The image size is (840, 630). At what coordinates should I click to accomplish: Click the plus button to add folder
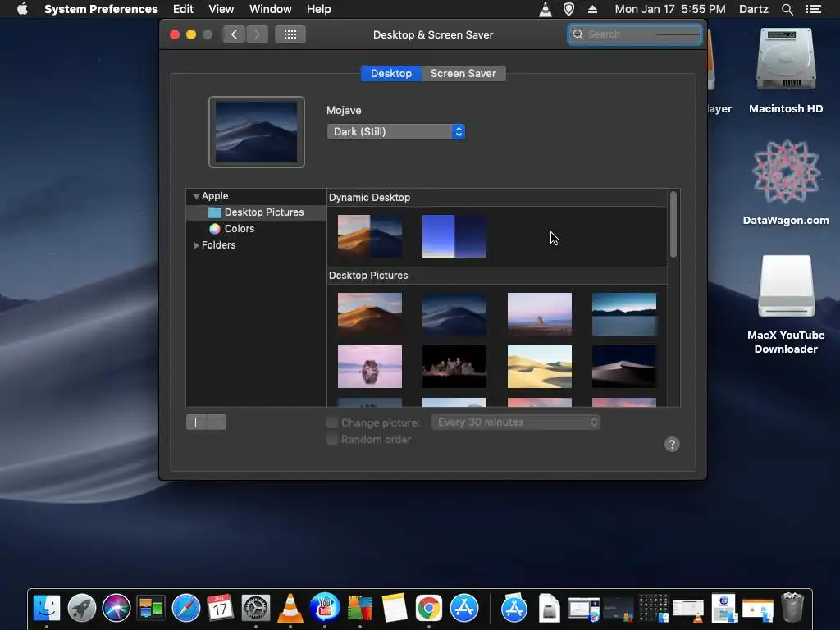click(195, 422)
